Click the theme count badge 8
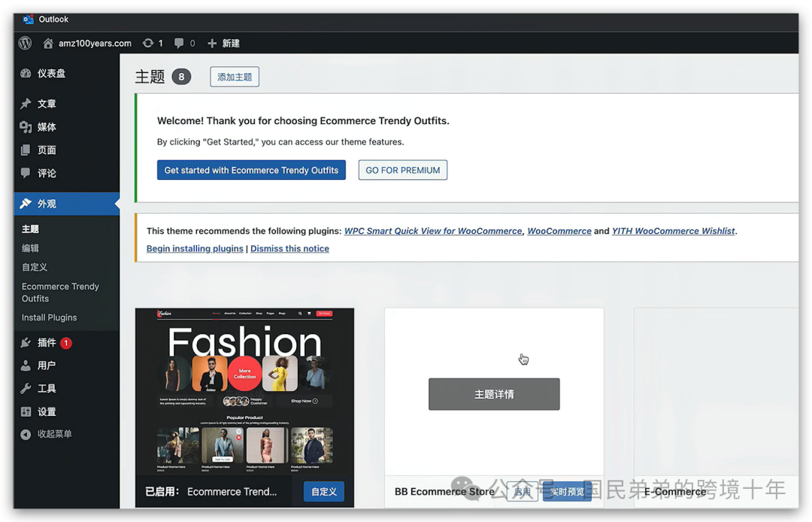Image resolution: width=812 pixels, height=522 pixels. click(x=181, y=77)
